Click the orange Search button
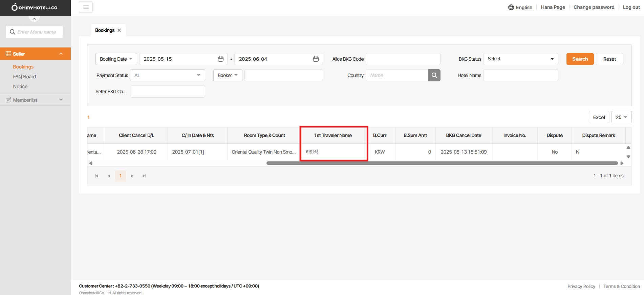644x295 pixels. [580, 59]
